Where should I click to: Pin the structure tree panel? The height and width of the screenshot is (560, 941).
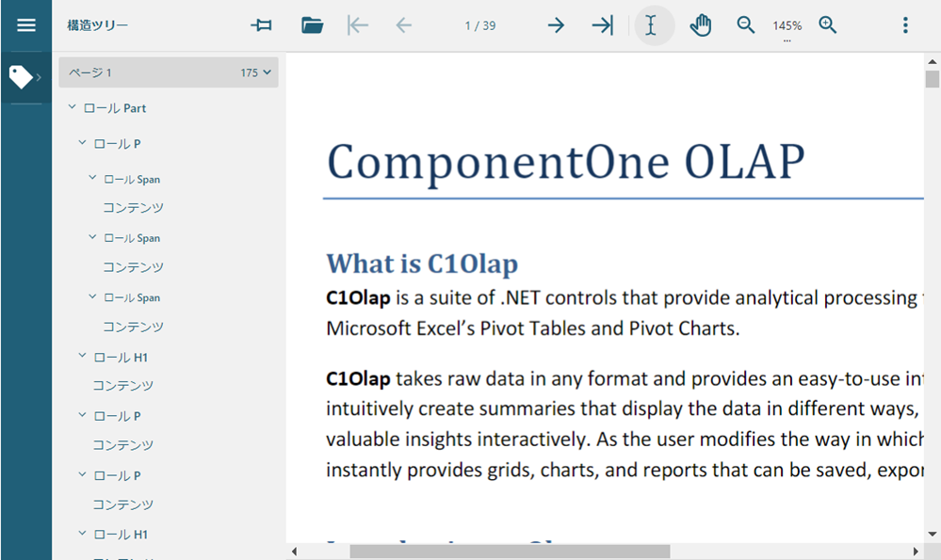261,25
